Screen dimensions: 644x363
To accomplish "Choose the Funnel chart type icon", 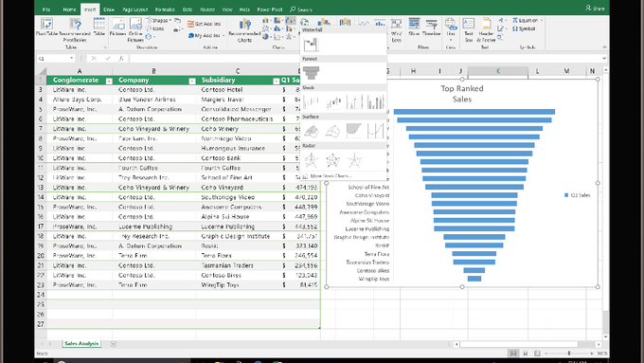I will coord(311,73).
